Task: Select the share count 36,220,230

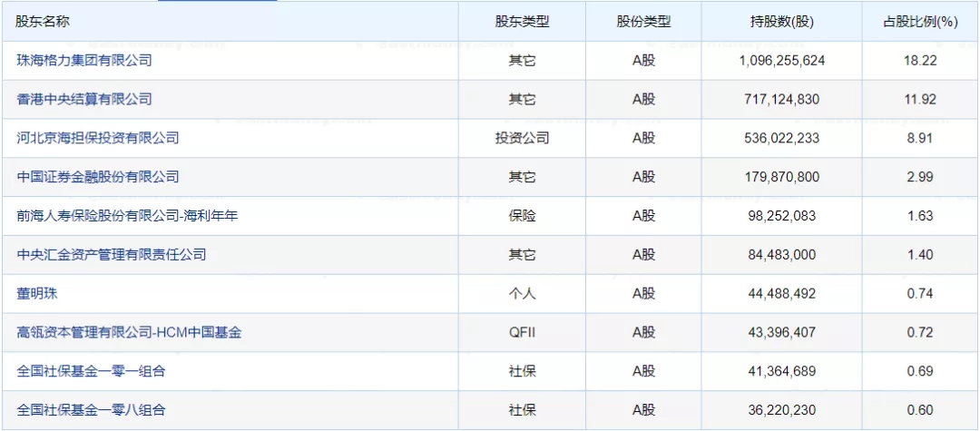Action: point(782,410)
